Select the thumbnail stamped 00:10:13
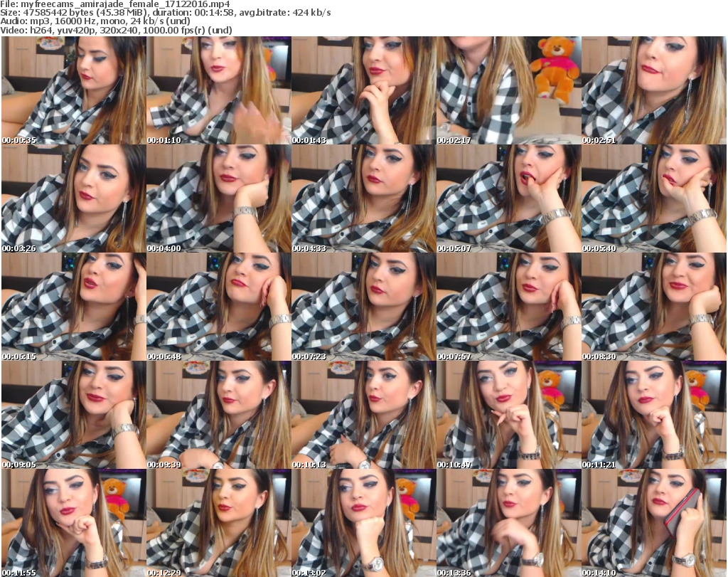This screenshot has height=577, width=728. coord(363,415)
